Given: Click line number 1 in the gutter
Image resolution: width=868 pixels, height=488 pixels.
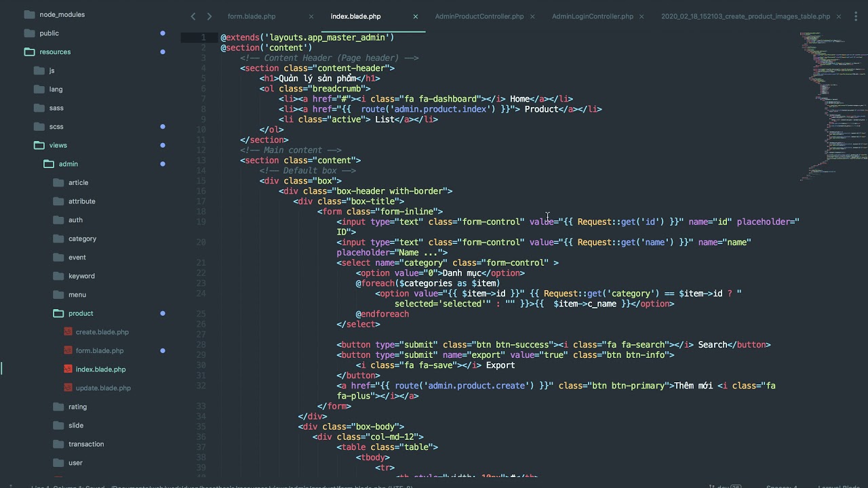Looking at the screenshot, I should 203,37.
